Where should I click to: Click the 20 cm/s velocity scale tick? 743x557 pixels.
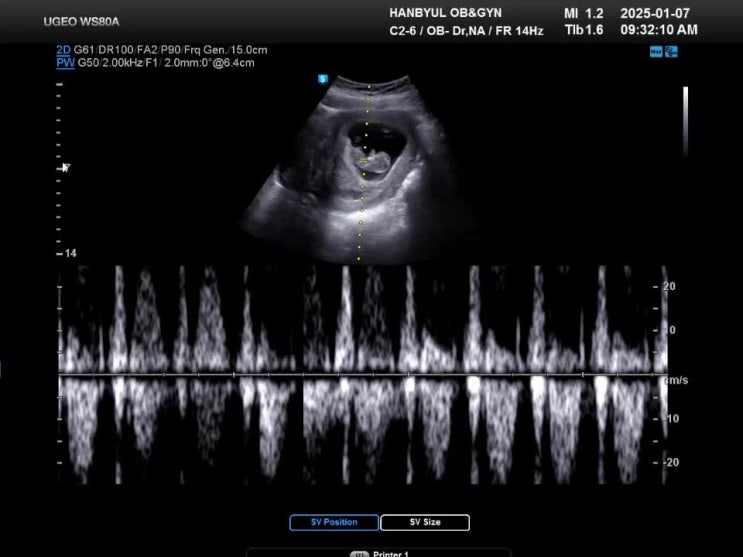coord(669,286)
